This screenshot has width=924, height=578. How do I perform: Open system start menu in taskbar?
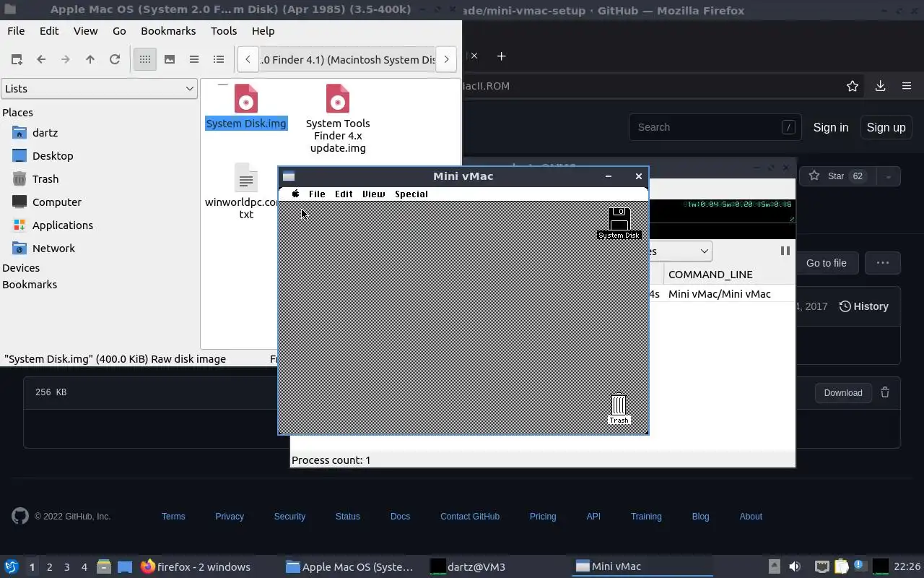12,566
